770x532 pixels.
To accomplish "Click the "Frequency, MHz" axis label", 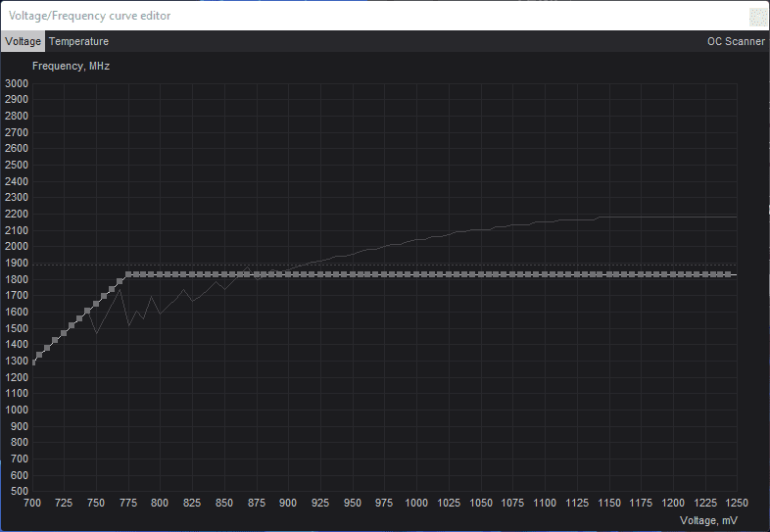I will [x=71, y=66].
